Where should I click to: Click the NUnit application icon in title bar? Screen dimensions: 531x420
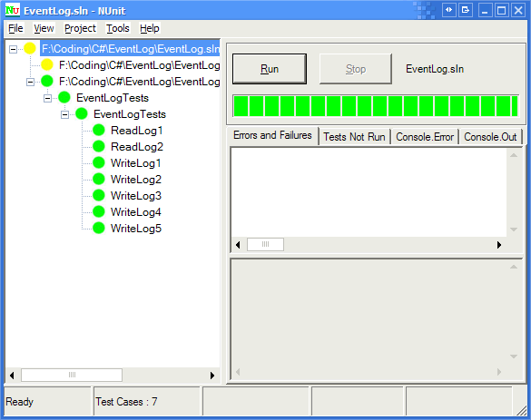pyautogui.click(x=13, y=10)
